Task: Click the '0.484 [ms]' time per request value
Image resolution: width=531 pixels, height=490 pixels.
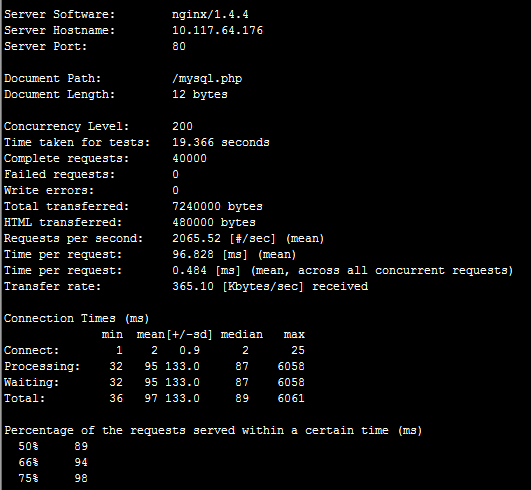Action: click(x=206, y=271)
